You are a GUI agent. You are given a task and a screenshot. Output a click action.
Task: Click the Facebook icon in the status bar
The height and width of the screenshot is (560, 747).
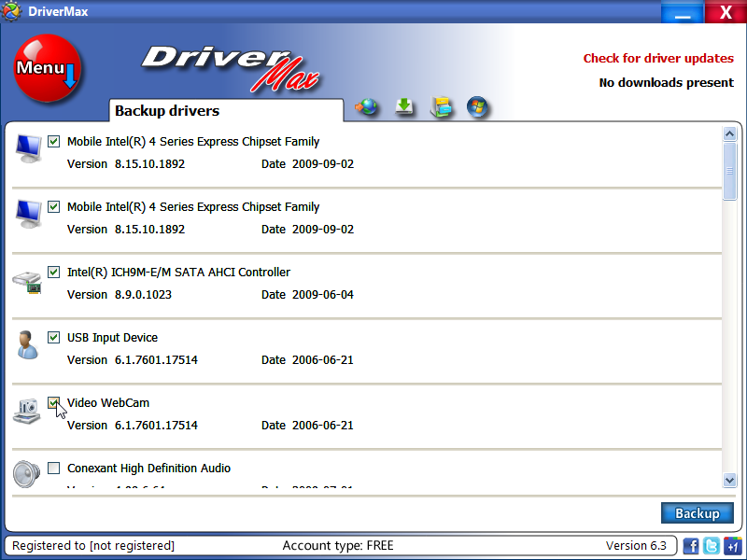click(x=690, y=545)
